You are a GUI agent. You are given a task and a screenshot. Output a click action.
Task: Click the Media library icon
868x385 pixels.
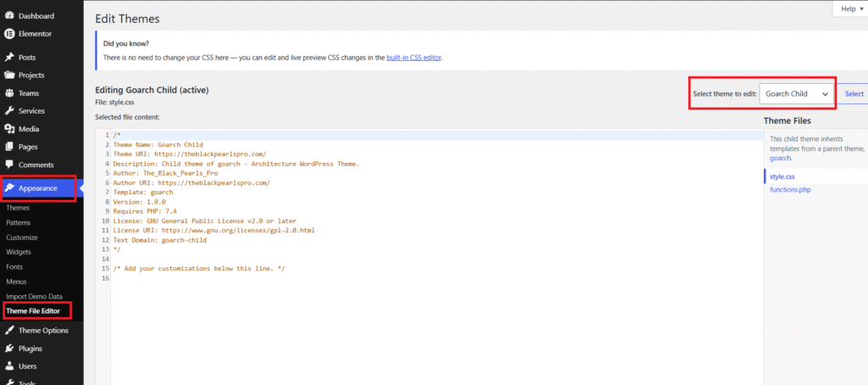pos(8,129)
